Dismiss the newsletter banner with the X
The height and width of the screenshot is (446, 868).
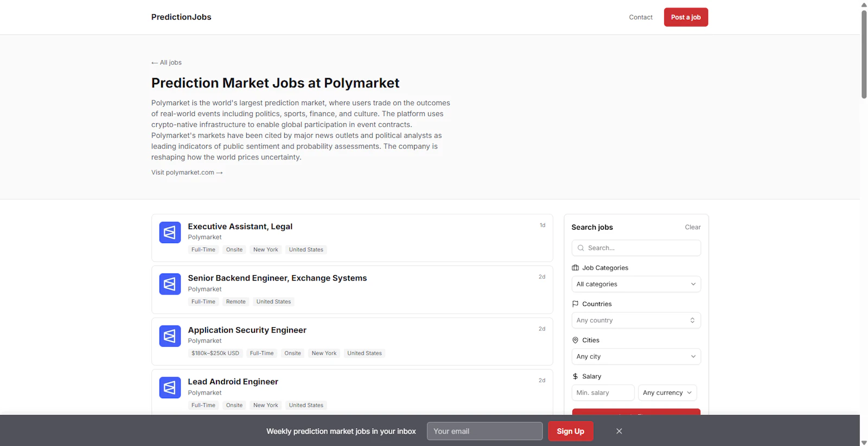click(619, 431)
